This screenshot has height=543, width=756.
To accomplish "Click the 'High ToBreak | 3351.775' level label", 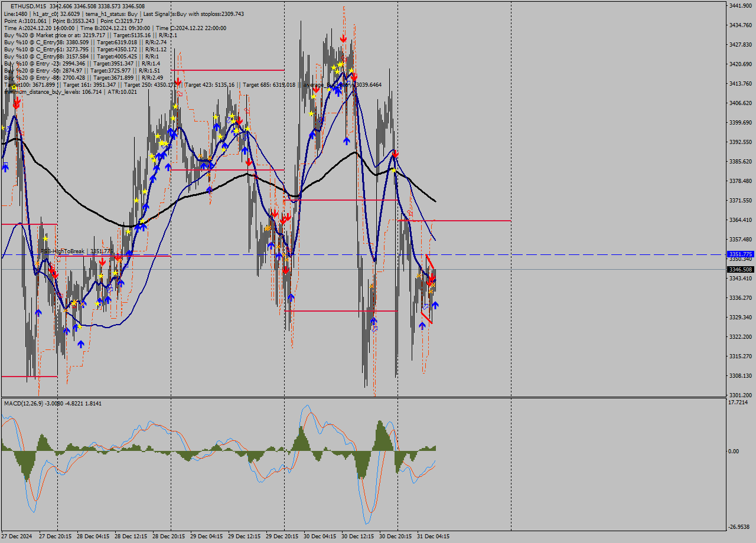I will pos(76,251).
